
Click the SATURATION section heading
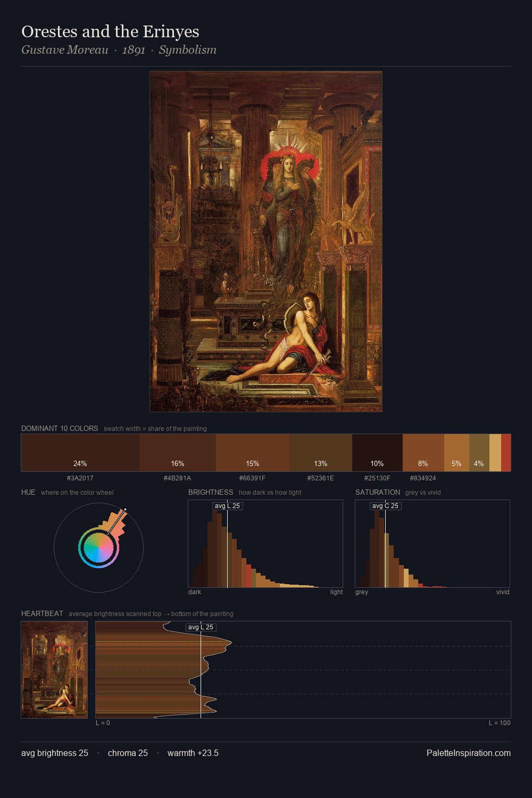click(378, 492)
